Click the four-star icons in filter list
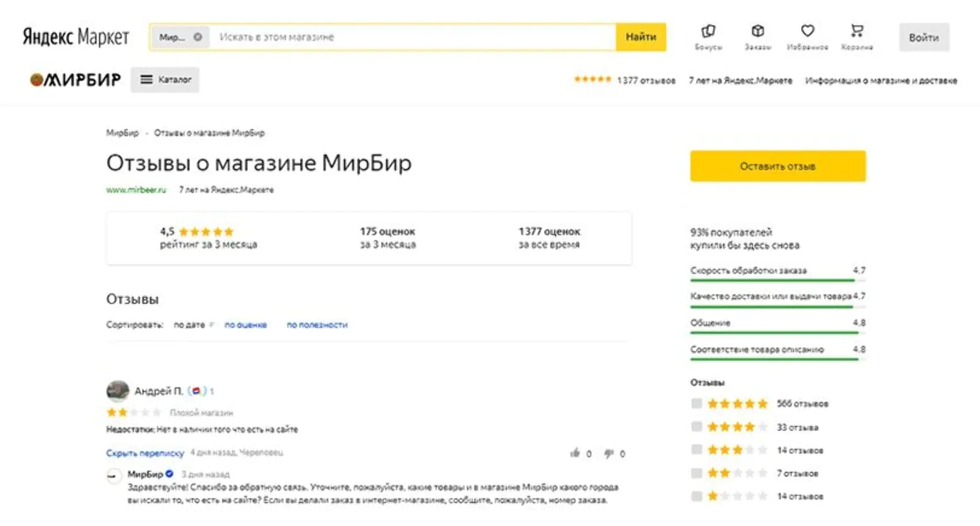 point(737,427)
